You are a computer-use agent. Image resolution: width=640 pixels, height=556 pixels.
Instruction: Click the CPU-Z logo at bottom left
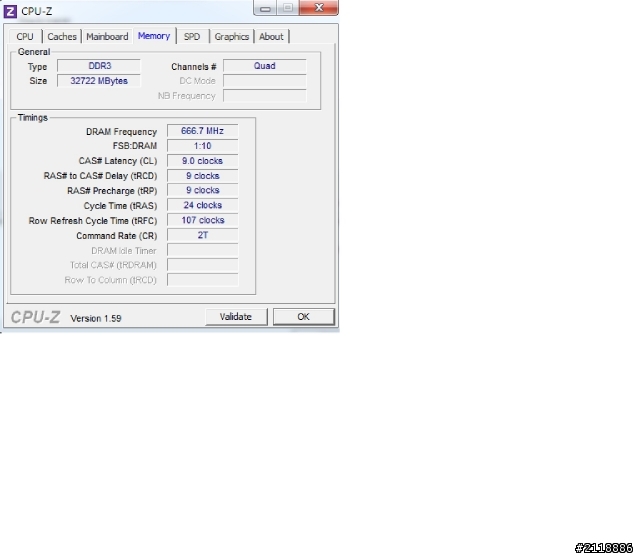36,317
